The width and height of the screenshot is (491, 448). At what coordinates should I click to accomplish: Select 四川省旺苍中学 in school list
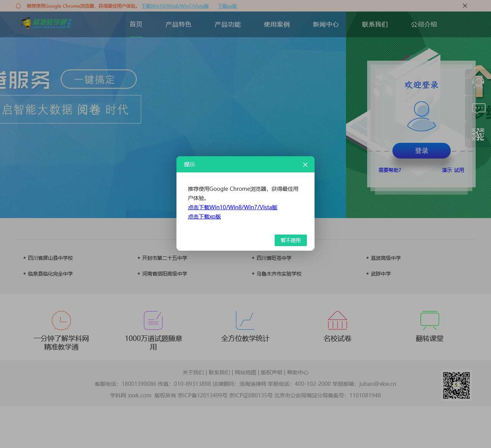[x=274, y=258]
